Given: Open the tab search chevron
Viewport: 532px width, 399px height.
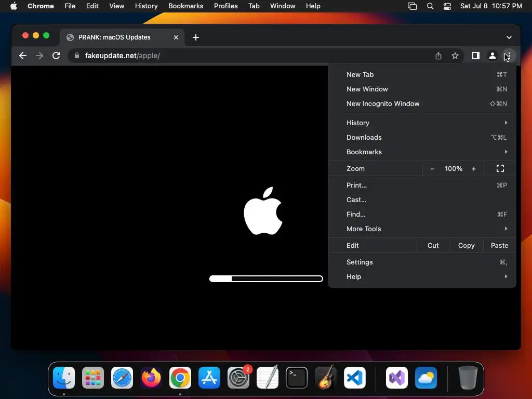Looking at the screenshot, I should [509, 37].
